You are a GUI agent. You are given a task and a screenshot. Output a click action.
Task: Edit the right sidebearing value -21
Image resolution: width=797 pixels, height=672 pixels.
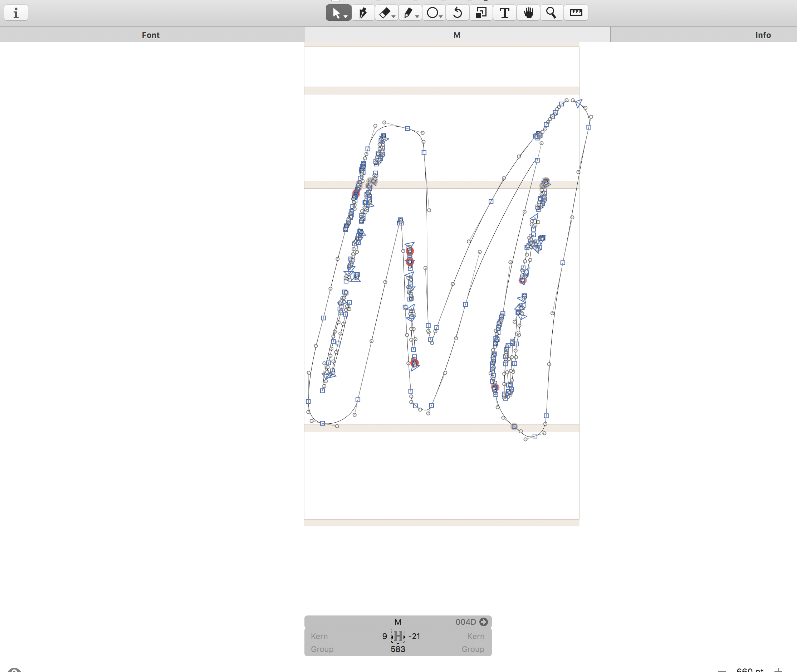[414, 637]
